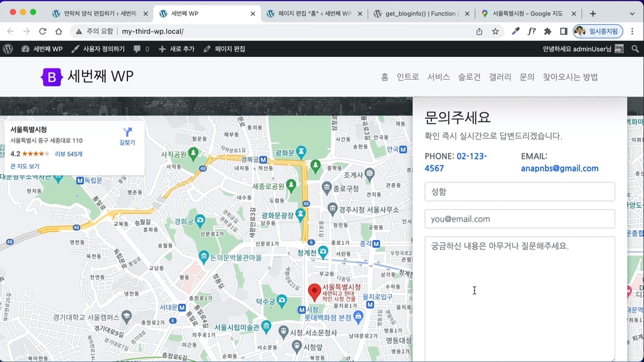Open the browser home page
The image size is (644, 362).
pos(59,32)
